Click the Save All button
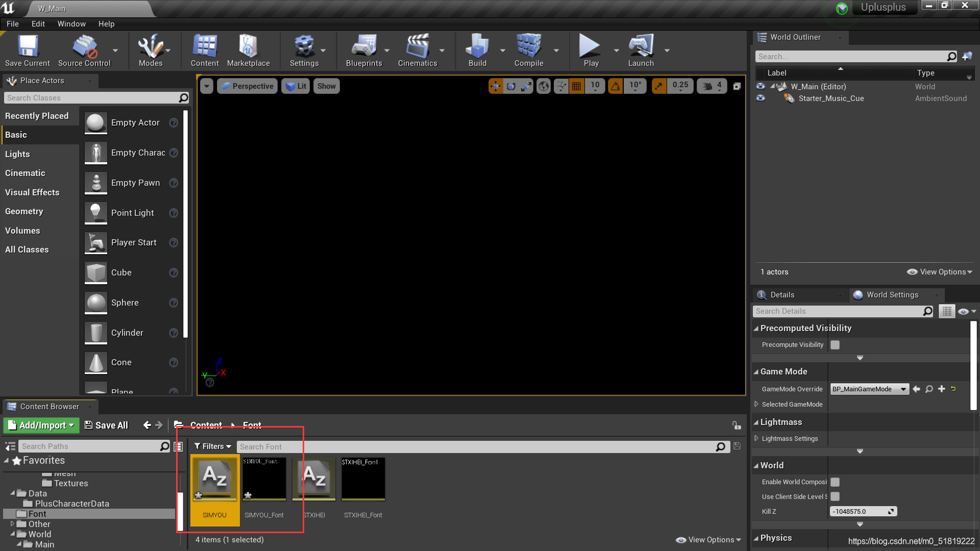Screen dimensions: 980x551 coord(106,425)
